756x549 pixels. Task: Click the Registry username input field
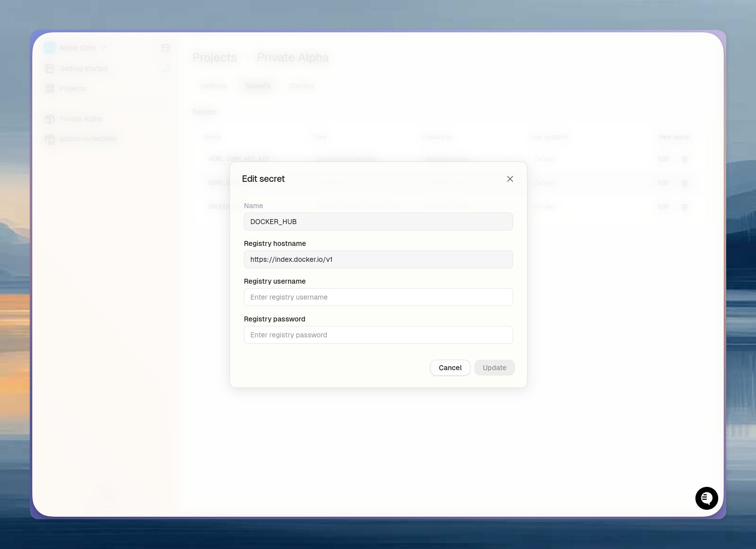378,297
